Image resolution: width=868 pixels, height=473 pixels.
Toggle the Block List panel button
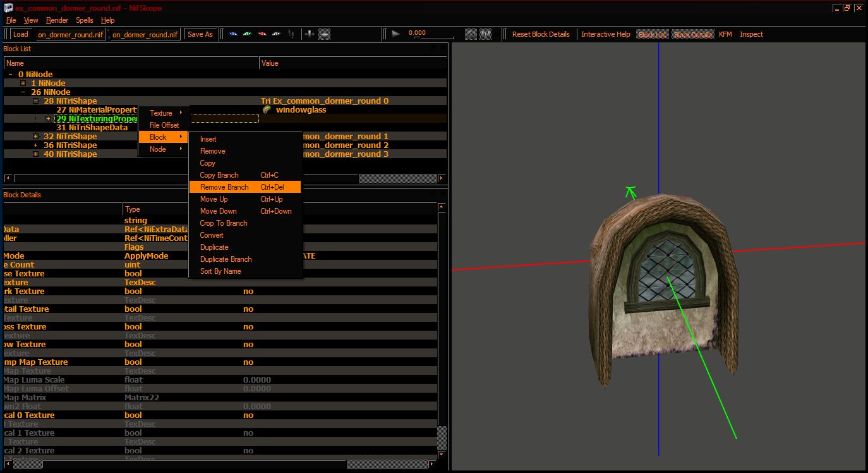point(653,34)
